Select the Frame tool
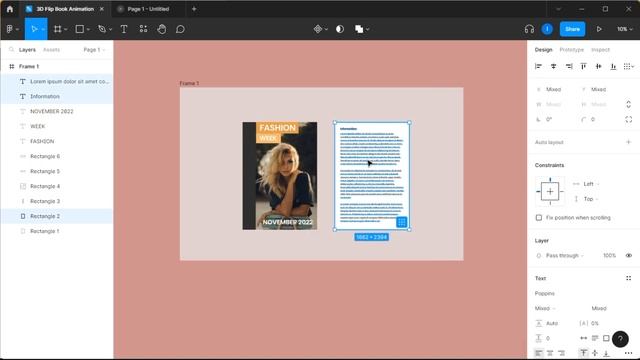 point(58,29)
